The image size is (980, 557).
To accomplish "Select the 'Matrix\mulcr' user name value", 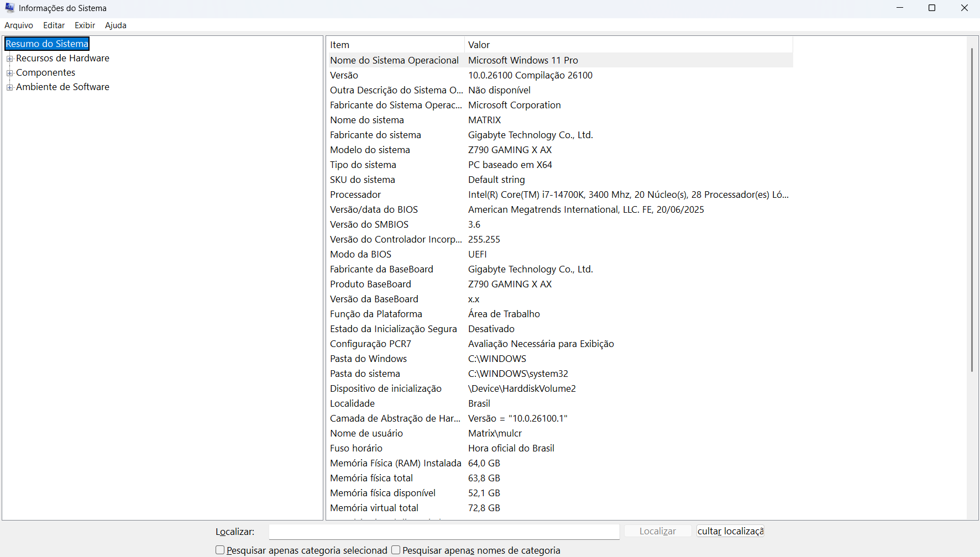I will click(495, 433).
